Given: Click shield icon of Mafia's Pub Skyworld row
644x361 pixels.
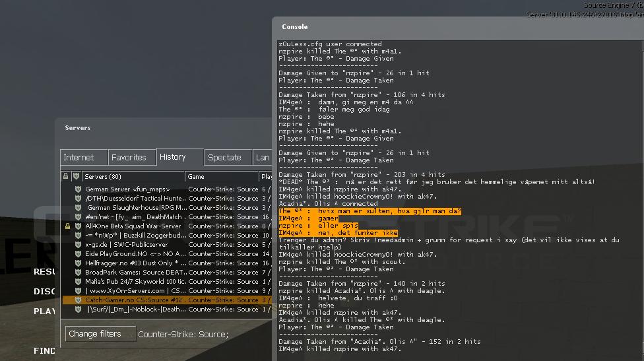Looking at the screenshot, I should (78, 282).
